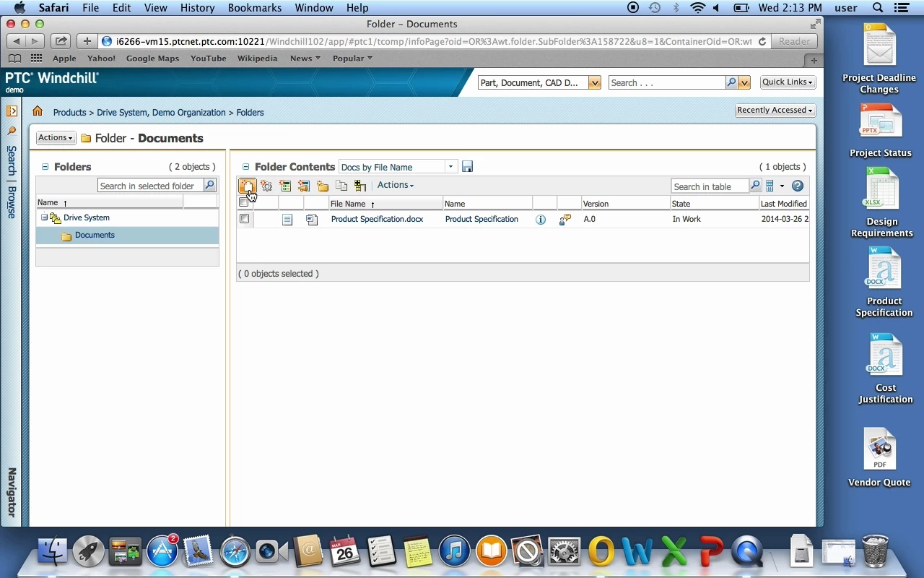The image size is (924, 578).
Task: Open the Recently Accessed dropdown
Action: pyautogui.click(x=775, y=110)
